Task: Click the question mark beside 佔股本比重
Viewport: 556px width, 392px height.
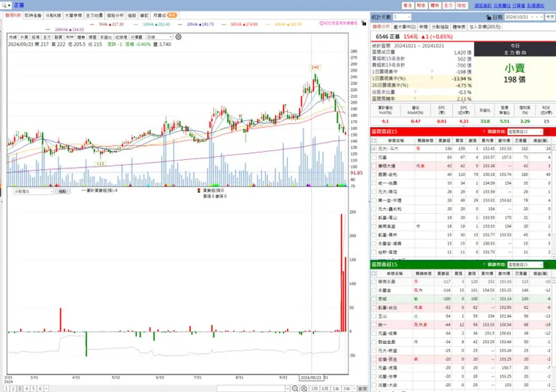Action: (x=415, y=92)
